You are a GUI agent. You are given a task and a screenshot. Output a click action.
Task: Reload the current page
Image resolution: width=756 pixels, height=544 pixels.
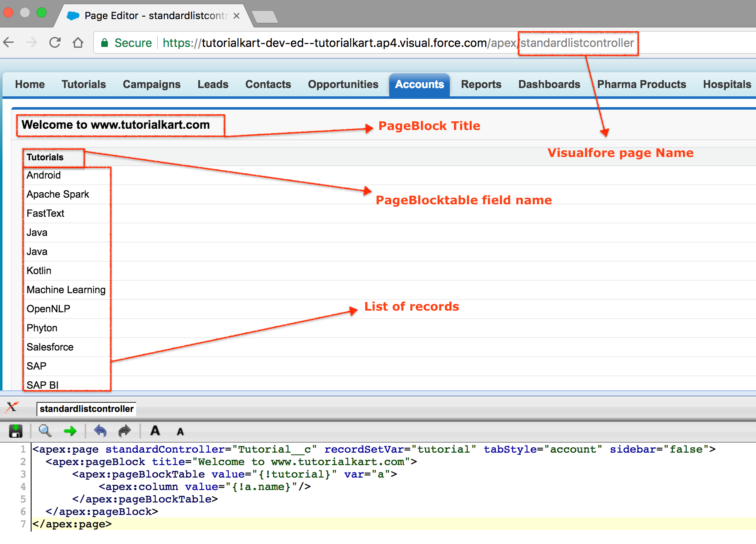(x=55, y=42)
